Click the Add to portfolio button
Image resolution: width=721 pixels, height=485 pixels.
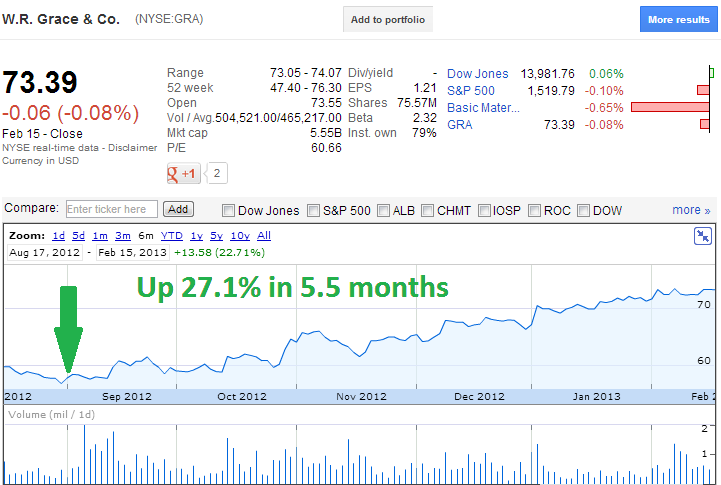coord(388,19)
